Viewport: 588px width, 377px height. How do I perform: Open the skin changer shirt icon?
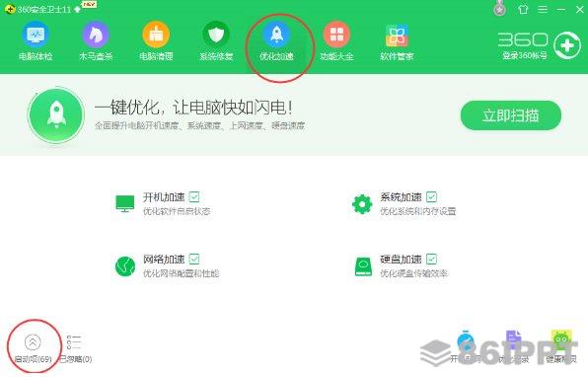coord(523,9)
